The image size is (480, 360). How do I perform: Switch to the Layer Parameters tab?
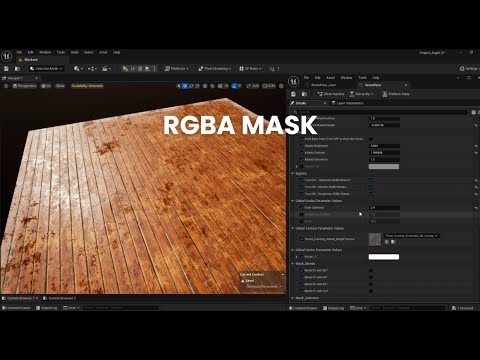(348, 103)
